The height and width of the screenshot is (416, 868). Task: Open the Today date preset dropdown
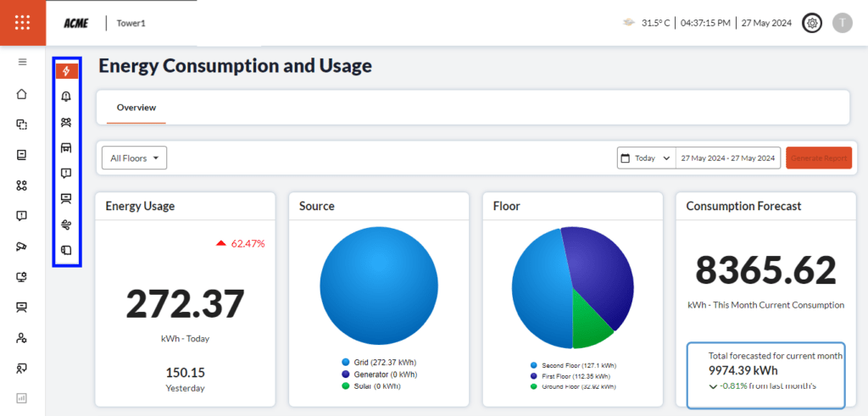click(x=646, y=158)
